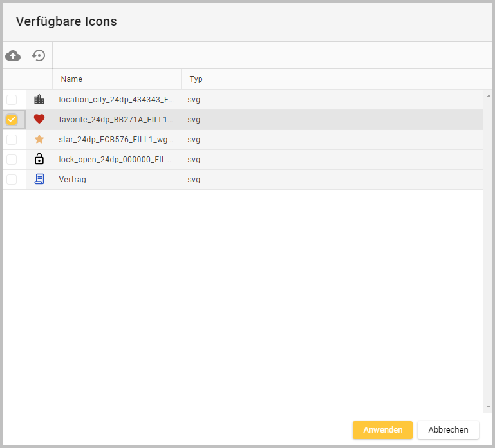The height and width of the screenshot is (448, 495).
Task: Click the reset/restore icon in toolbar
Action: (39, 55)
